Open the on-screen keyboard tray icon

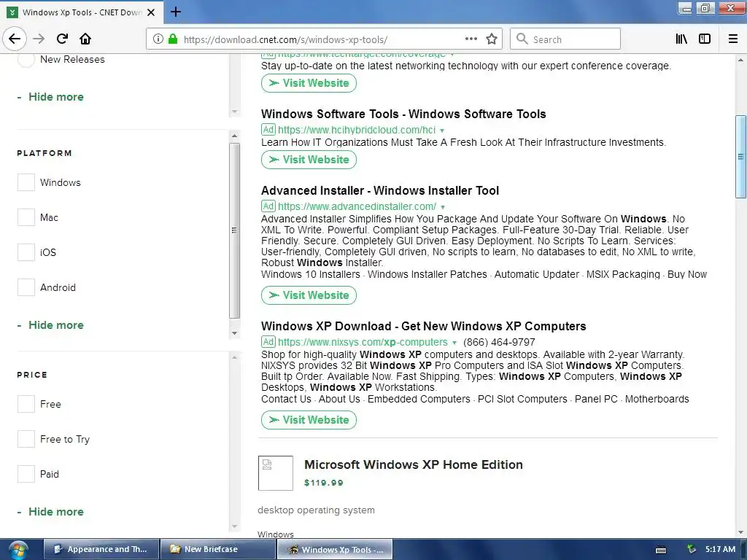[x=661, y=550]
